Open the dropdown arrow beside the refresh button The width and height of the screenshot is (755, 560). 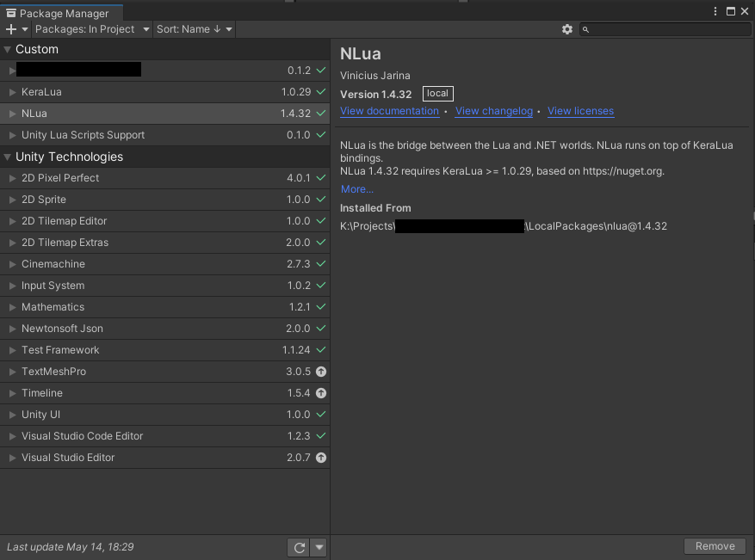pyautogui.click(x=318, y=547)
